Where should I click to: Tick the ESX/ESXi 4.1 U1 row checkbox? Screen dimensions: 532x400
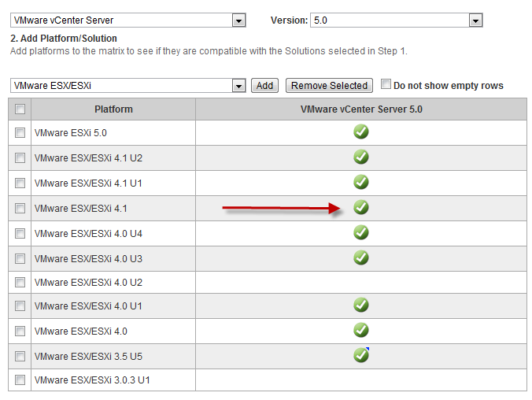[x=20, y=183]
